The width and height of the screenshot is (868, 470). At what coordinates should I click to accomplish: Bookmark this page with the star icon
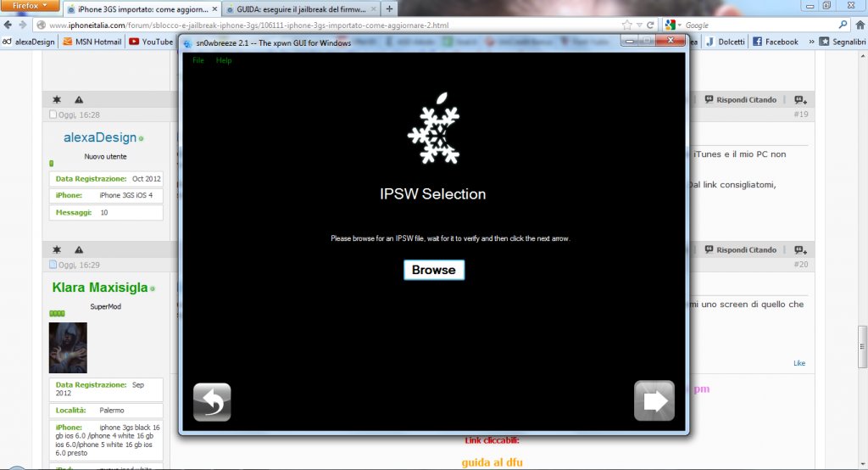(x=626, y=25)
